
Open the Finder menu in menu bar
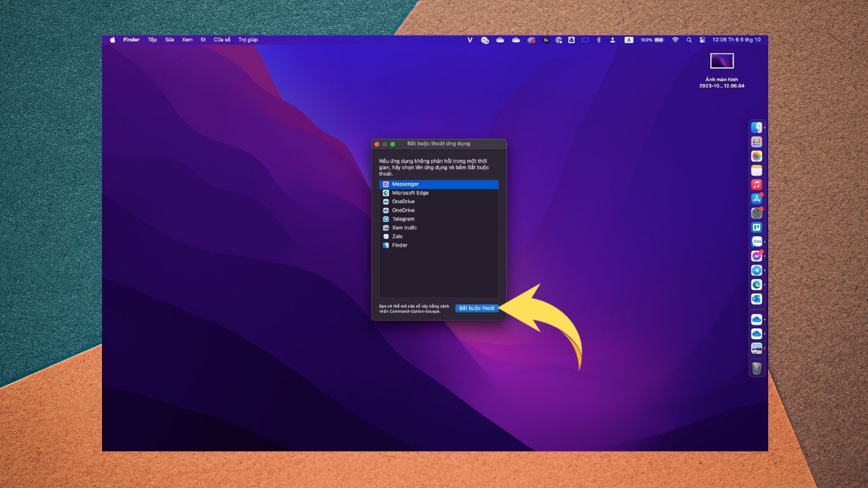(x=131, y=40)
